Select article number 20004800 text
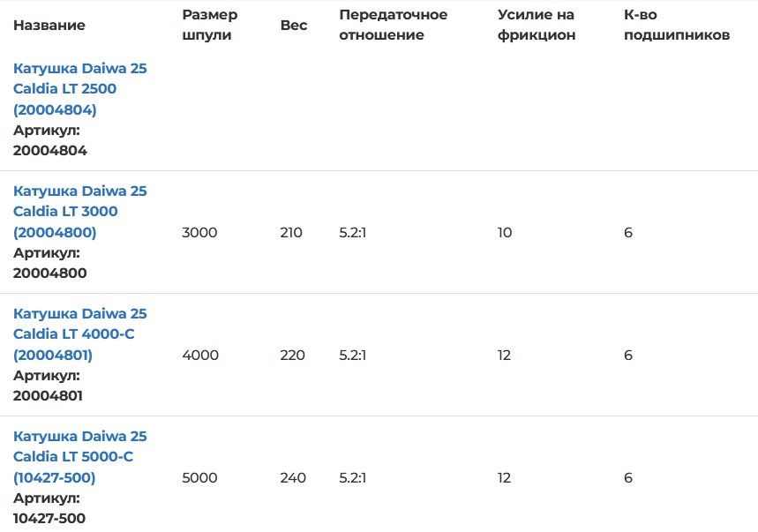The height and width of the screenshot is (532, 758). tap(49, 273)
